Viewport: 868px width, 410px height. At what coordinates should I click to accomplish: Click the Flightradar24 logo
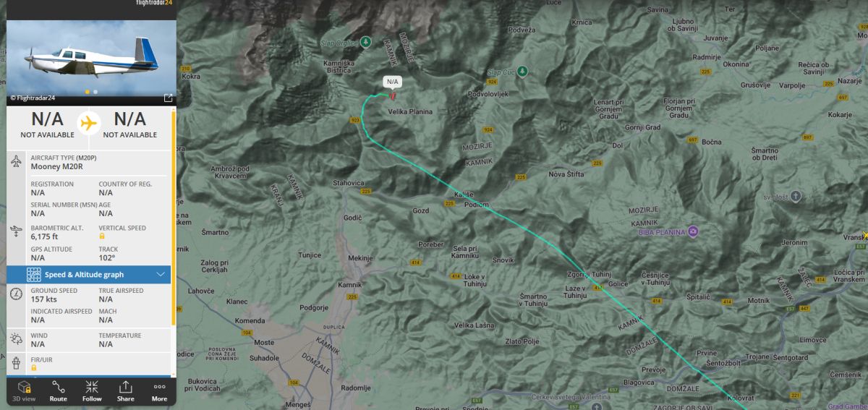point(154,3)
